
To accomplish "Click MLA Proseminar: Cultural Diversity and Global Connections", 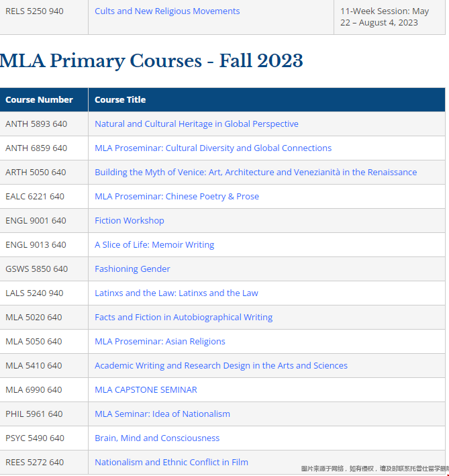I will 213,148.
